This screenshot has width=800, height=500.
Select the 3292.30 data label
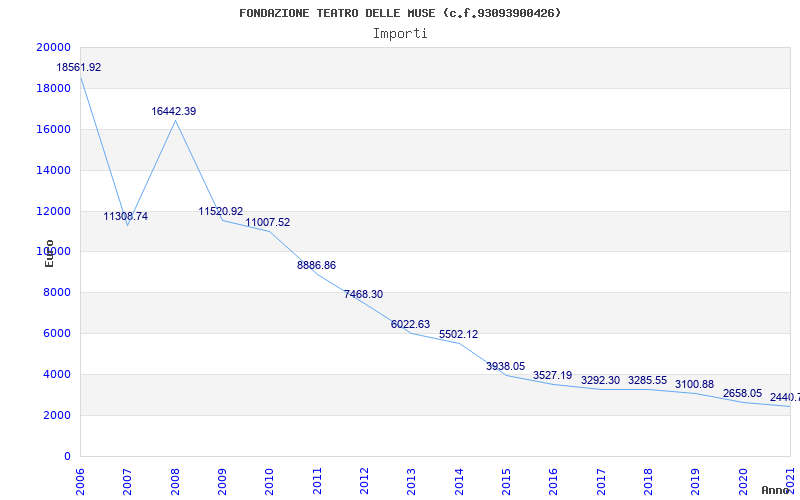(600, 381)
